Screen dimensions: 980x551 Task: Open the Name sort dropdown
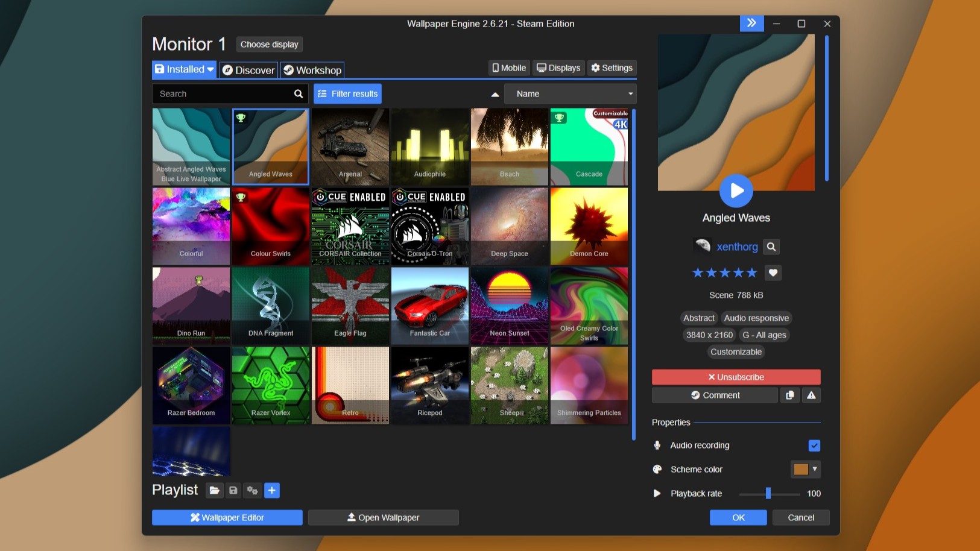(570, 94)
